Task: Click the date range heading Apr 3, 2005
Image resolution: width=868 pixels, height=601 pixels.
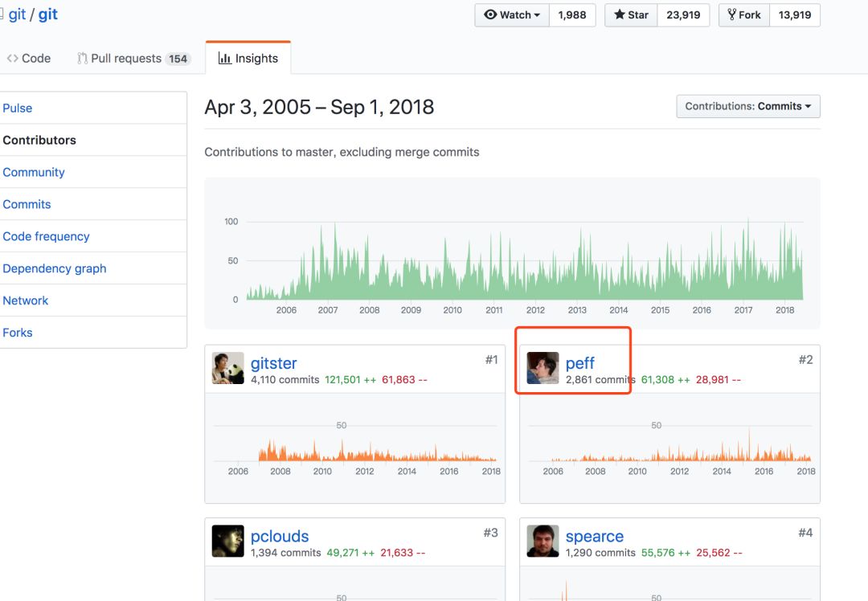Action: click(319, 107)
